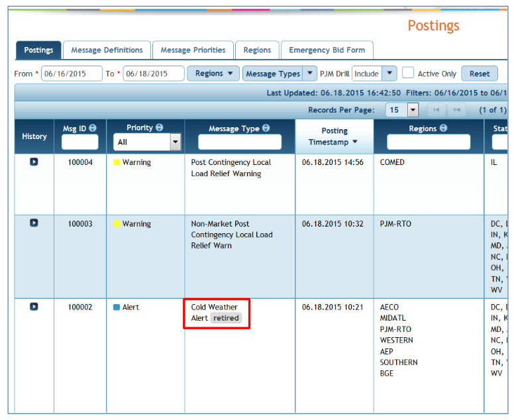
Task: Switch to Message Definitions tab
Action: click(x=107, y=50)
